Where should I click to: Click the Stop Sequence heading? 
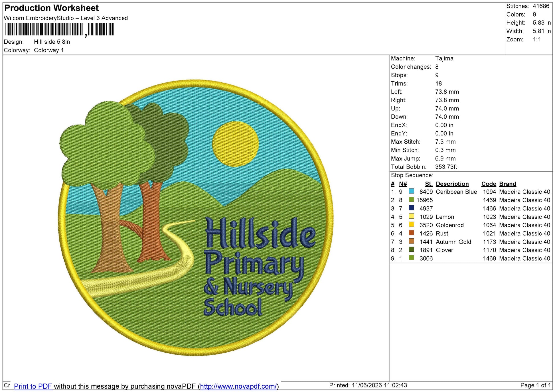(x=412, y=175)
